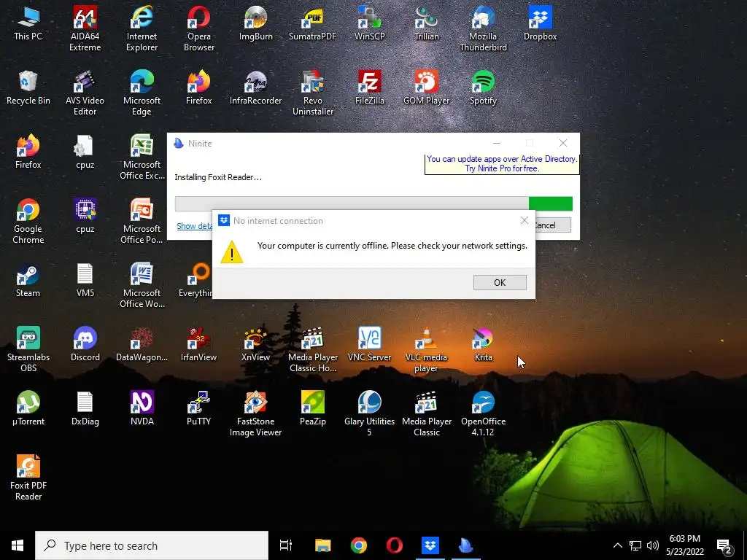This screenshot has height=560, width=747.
Task: Select the Recycle Bin icon
Action: click(x=28, y=87)
